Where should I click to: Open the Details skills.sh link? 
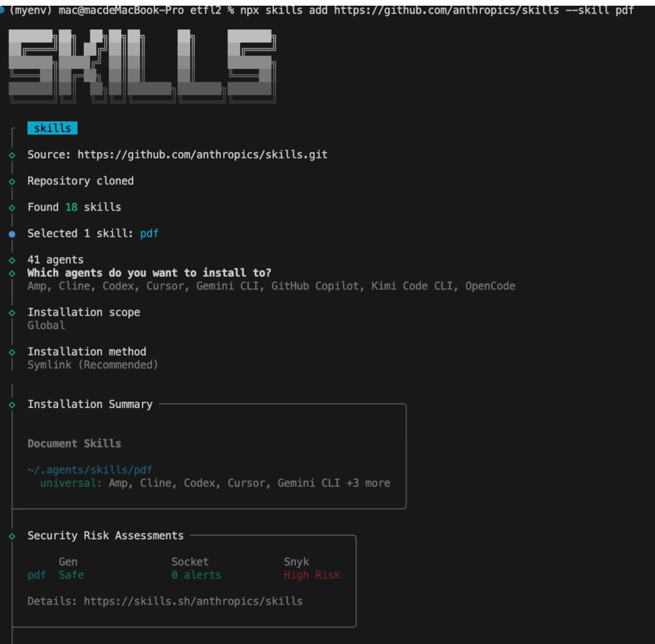pos(193,601)
